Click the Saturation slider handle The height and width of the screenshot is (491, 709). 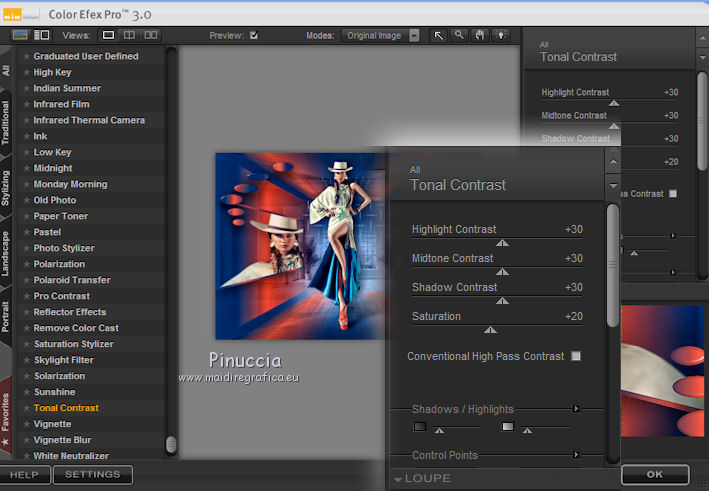click(x=489, y=329)
